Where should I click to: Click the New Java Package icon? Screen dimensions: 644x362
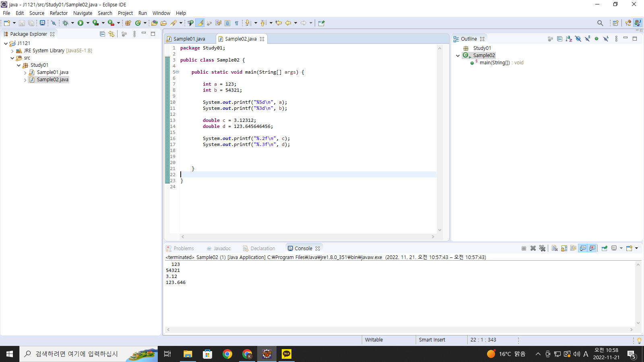pyautogui.click(x=128, y=23)
